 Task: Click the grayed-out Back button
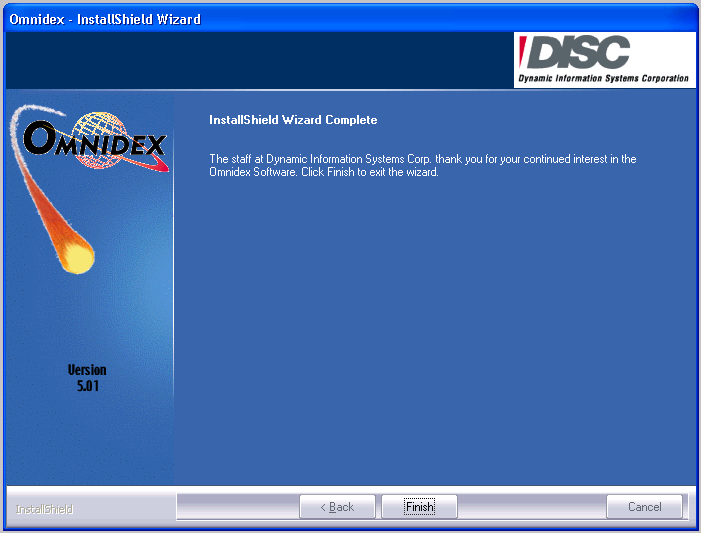[337, 507]
